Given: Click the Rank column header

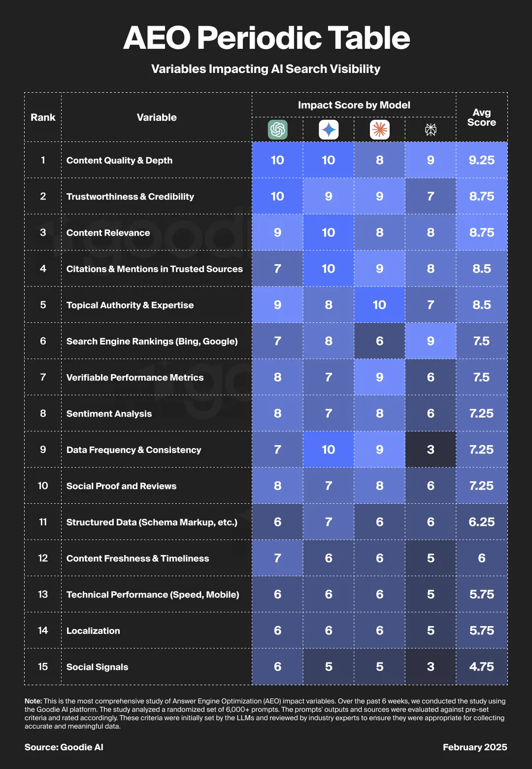Looking at the screenshot, I should (x=43, y=117).
